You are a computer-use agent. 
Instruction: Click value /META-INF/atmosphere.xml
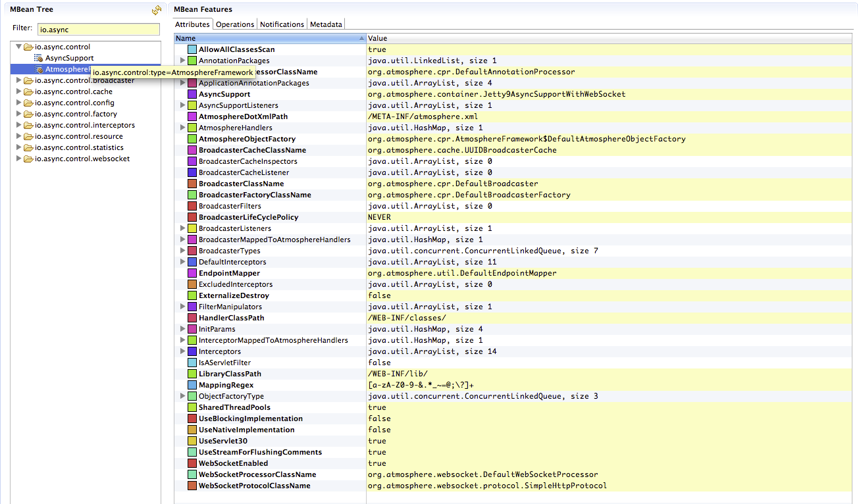point(423,116)
